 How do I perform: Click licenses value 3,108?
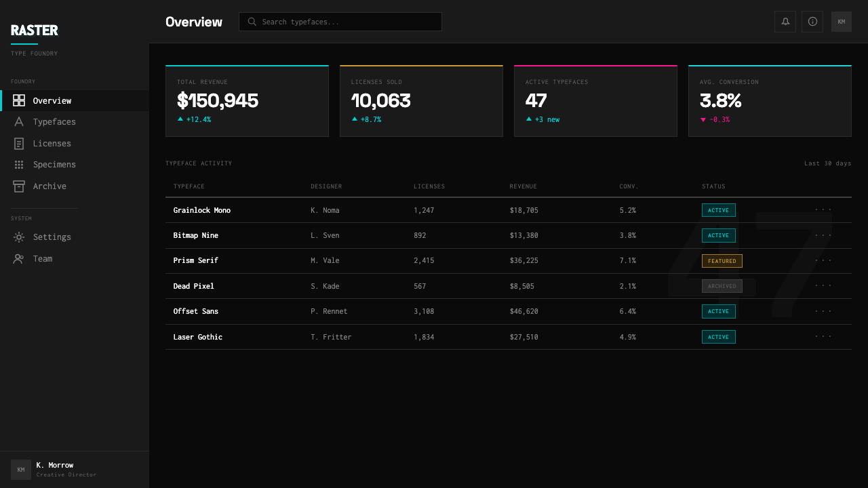(x=424, y=312)
